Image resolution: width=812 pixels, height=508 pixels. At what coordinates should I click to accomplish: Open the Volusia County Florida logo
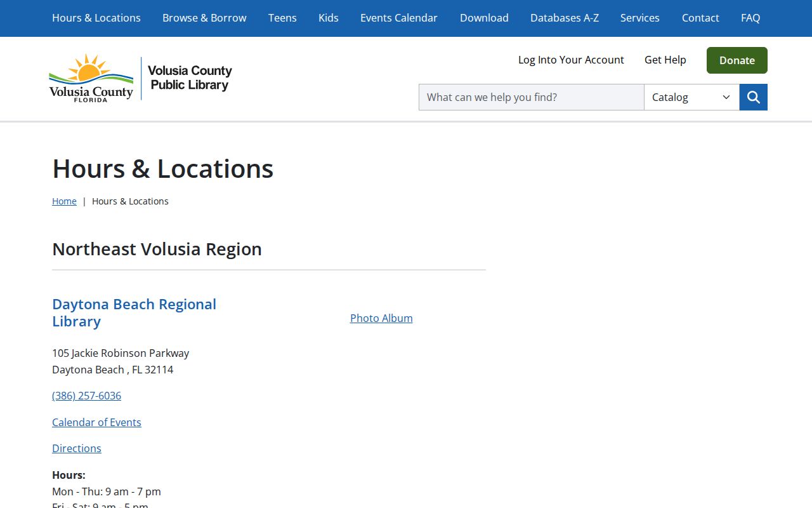pos(91,78)
